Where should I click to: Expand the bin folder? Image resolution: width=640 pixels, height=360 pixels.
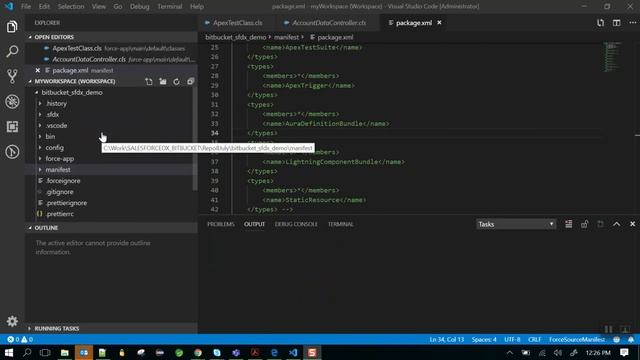point(50,137)
